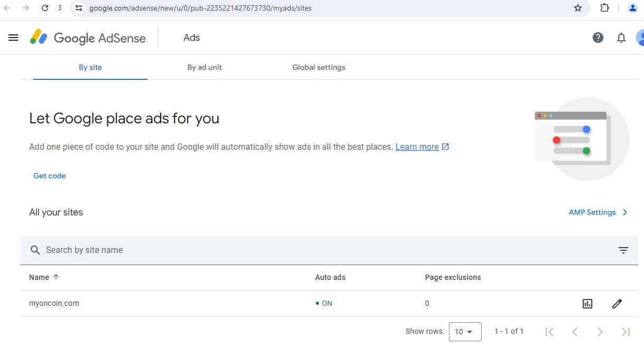
Task: Click the page exclusions count 0
Action: point(427,304)
